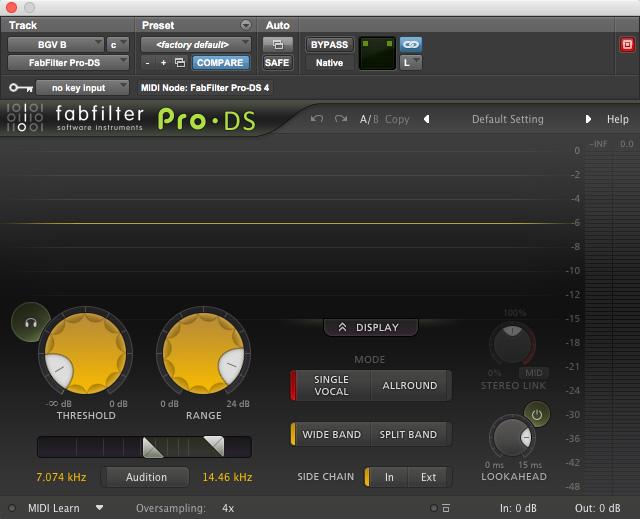Click the undo arrow icon

317,119
